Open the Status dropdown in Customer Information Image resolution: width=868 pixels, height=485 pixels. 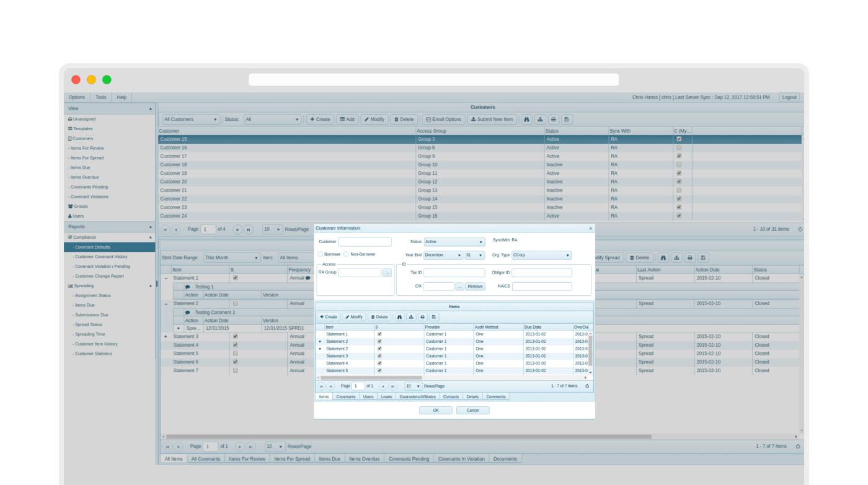454,242
